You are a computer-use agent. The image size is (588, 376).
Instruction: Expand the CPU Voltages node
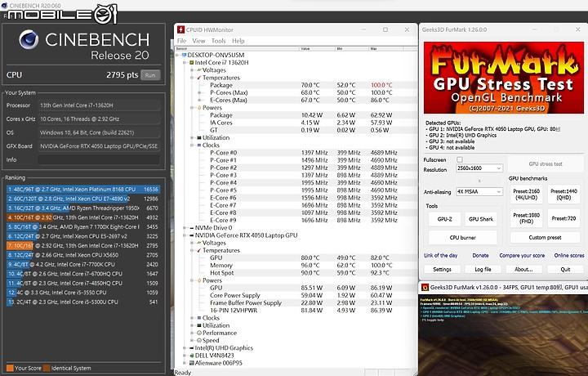192,70
